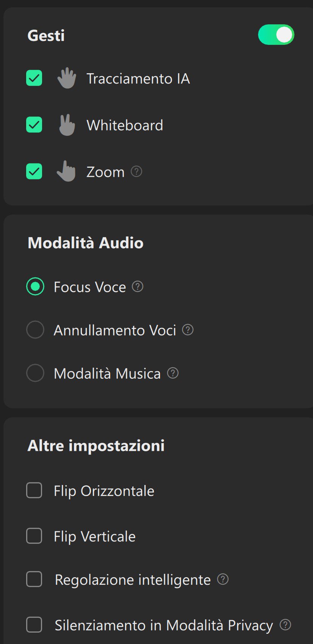Turn off the Gesti toggle switch
Screen dimensions: 313x644
point(276,35)
